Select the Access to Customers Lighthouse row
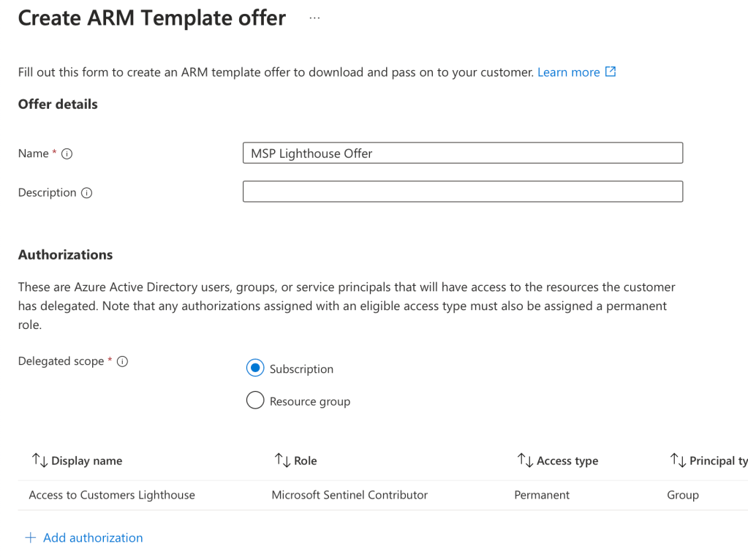The width and height of the screenshot is (748, 560). pyautogui.click(x=112, y=495)
